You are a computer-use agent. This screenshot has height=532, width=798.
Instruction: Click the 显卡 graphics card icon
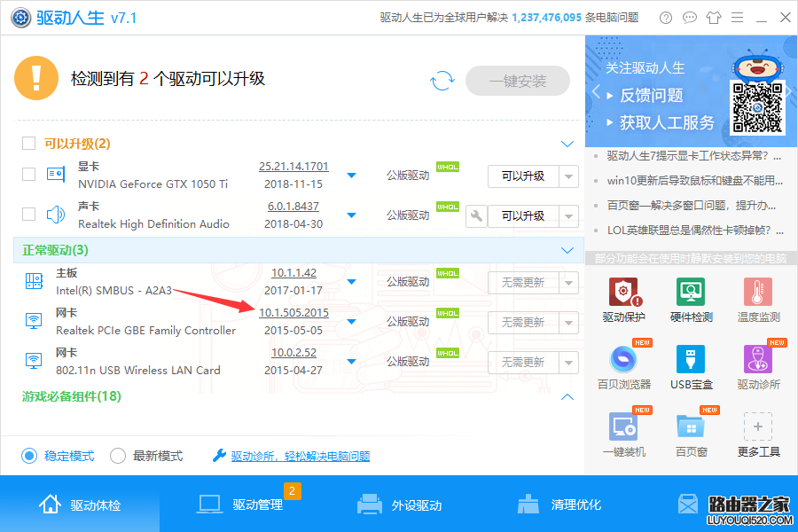pos(56,175)
